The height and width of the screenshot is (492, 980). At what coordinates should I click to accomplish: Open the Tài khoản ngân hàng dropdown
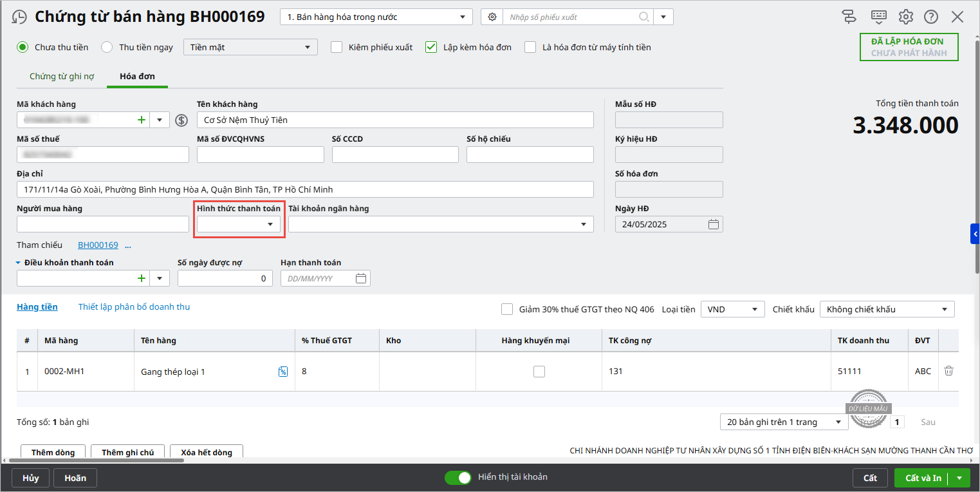click(x=441, y=224)
